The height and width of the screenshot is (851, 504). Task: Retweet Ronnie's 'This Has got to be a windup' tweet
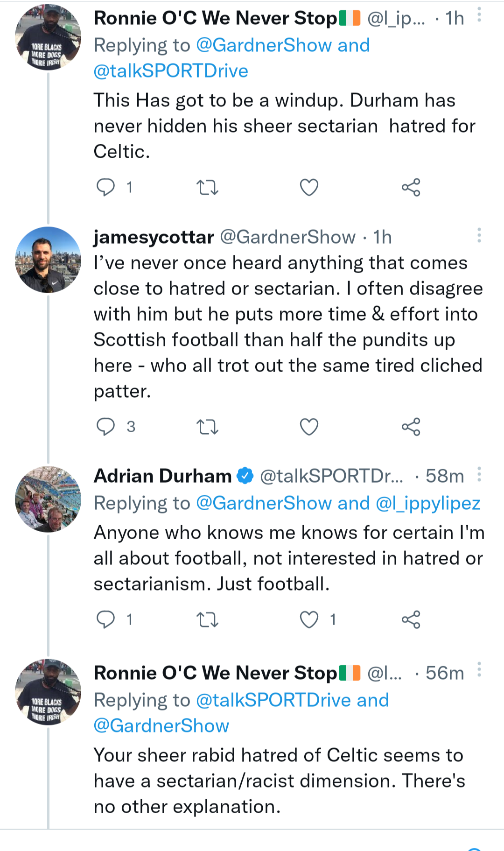(207, 187)
